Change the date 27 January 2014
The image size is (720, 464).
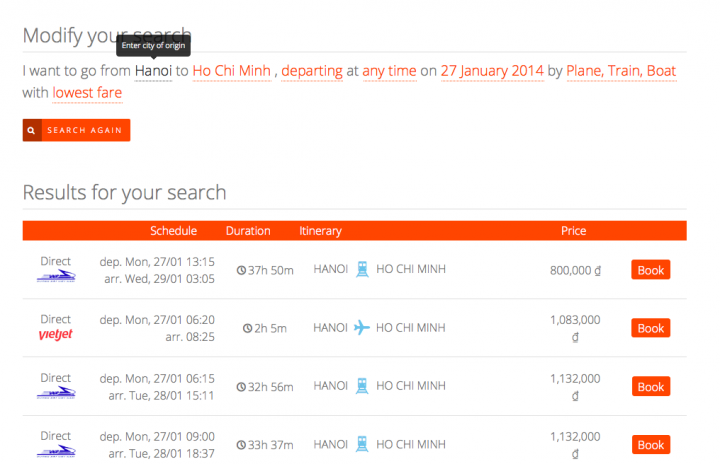[492, 71]
